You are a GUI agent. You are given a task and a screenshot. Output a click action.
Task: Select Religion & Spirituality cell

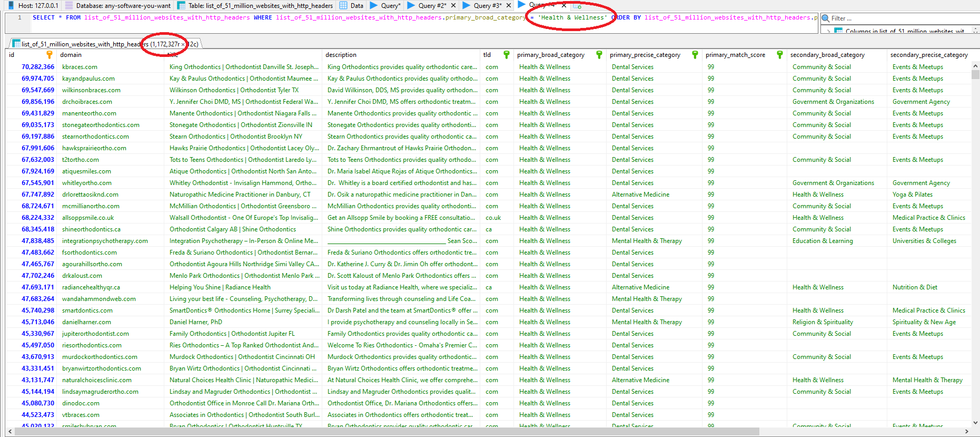pos(837,322)
